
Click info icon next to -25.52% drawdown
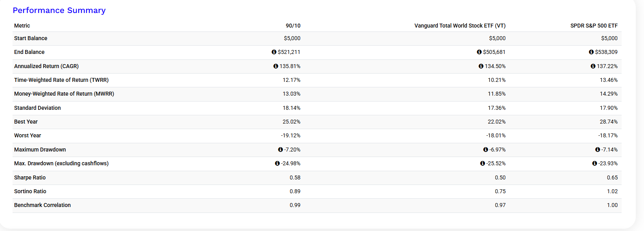483,163
